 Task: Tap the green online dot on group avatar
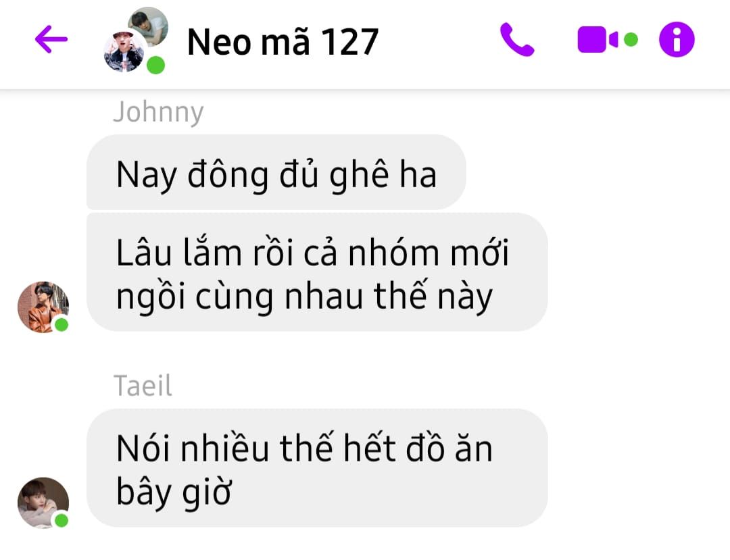pyautogui.click(x=156, y=65)
